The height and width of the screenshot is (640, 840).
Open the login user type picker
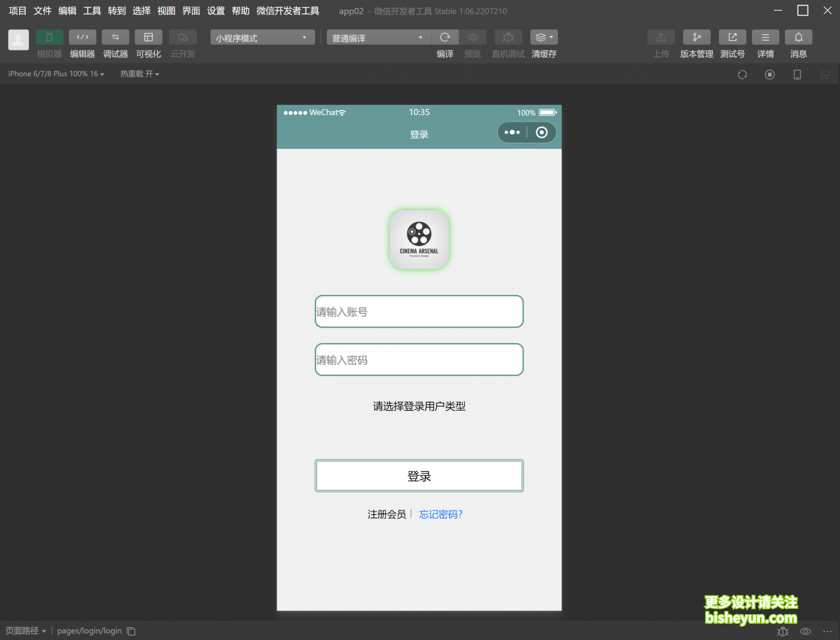coord(419,406)
